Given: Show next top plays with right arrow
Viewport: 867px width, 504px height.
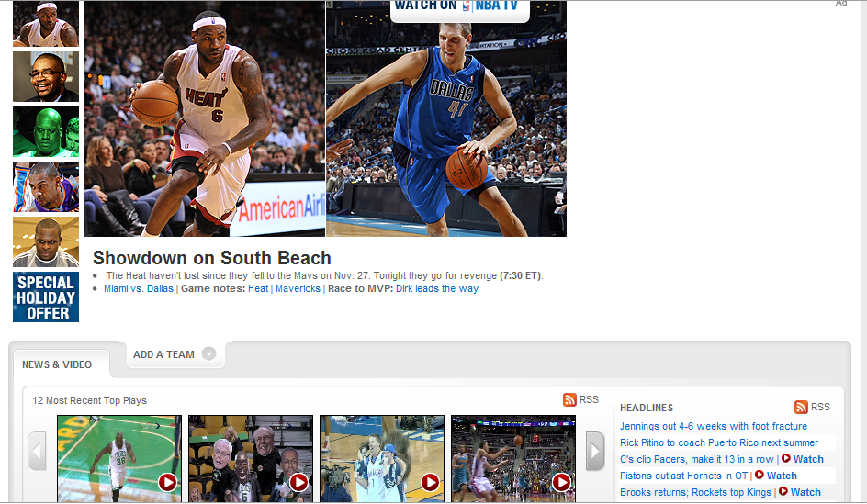Looking at the screenshot, I should click(x=595, y=451).
